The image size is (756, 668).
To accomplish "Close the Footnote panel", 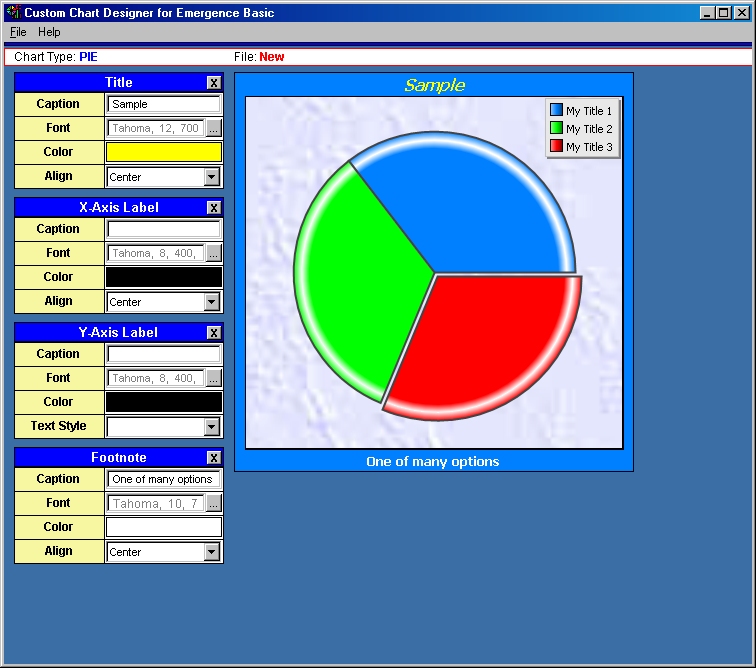I will 214,458.
